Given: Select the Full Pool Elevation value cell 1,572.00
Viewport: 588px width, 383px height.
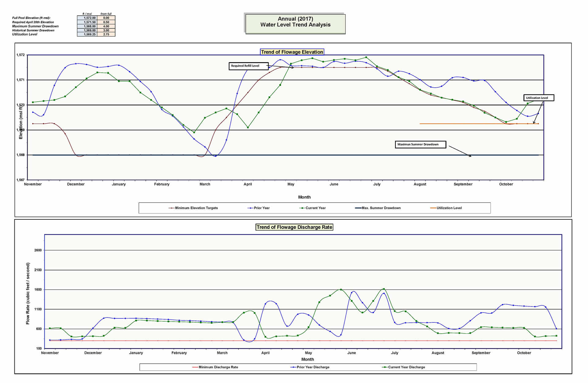Looking at the screenshot, I should click(87, 18).
